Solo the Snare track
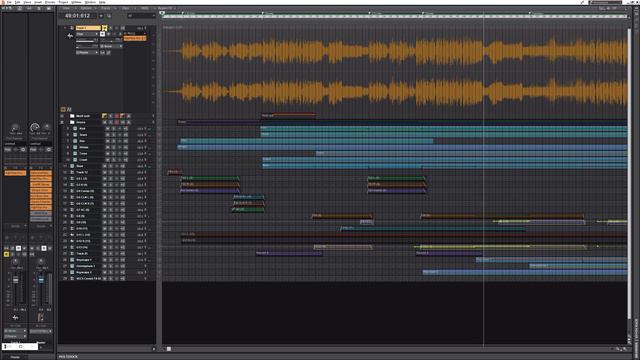Image resolution: width=640 pixels, height=360 pixels. (x=113, y=135)
